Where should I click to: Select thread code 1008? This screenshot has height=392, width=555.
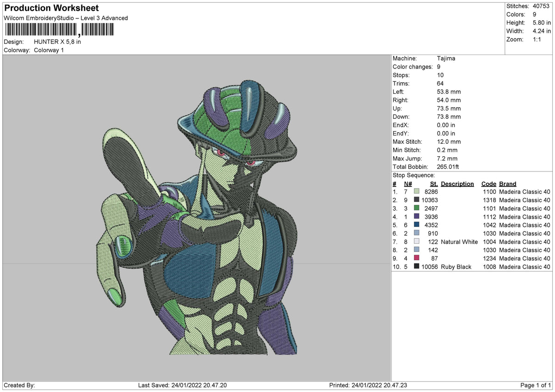click(x=489, y=266)
